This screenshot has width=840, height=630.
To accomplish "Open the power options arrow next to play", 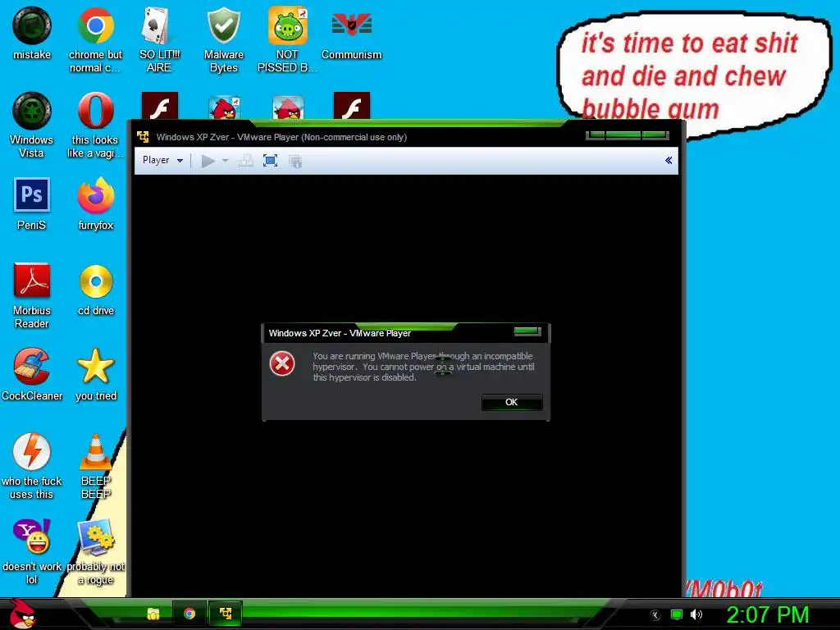I will [x=225, y=161].
